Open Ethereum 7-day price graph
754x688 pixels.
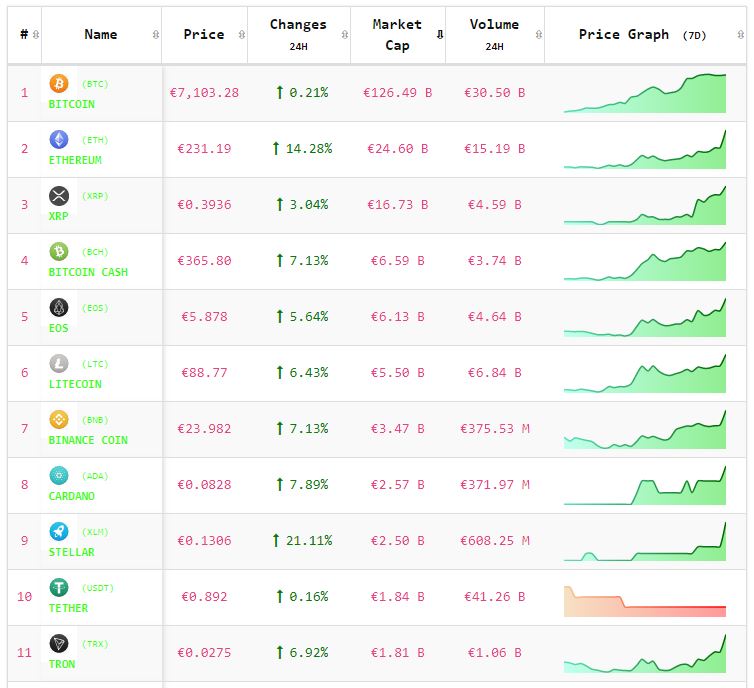tap(645, 150)
